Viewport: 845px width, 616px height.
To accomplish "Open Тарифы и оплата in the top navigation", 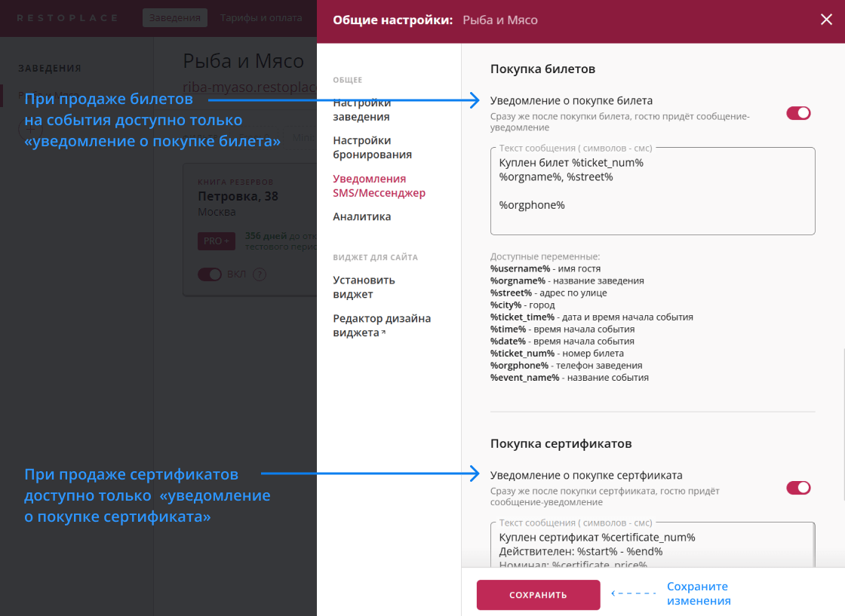I will pos(262,17).
